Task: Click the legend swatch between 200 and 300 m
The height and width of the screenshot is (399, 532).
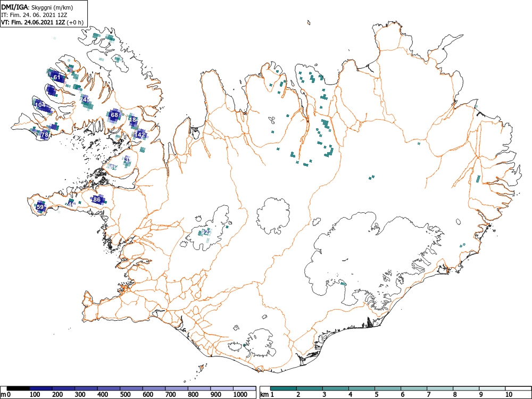Action: 63,388
